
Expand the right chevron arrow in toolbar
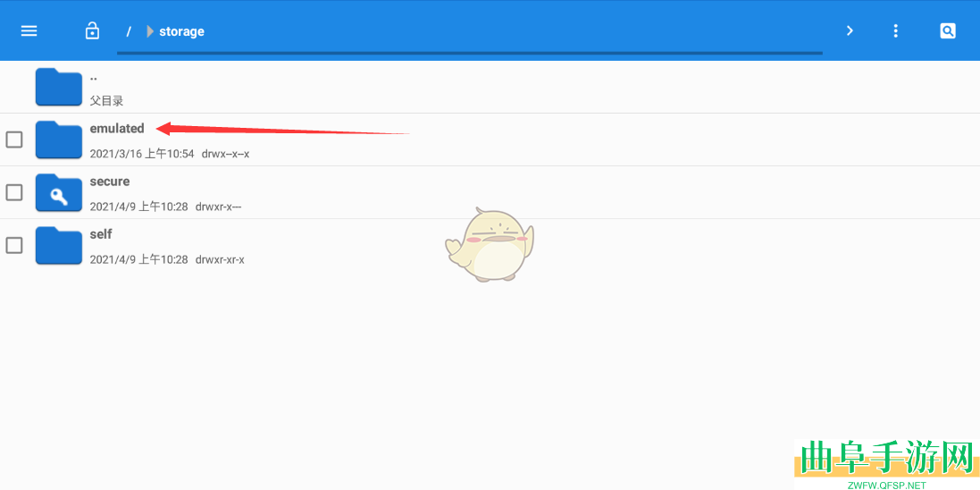click(x=850, y=30)
